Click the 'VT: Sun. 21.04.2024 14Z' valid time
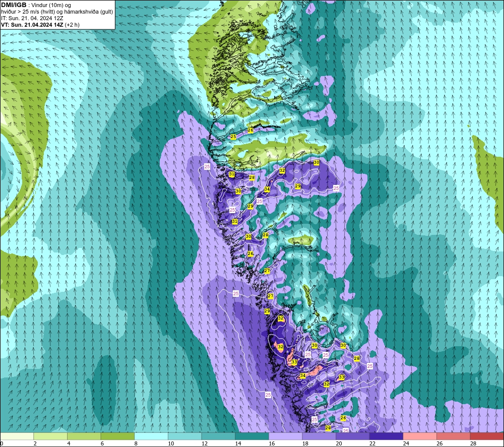This screenshot has height=447, width=504. click(32, 25)
